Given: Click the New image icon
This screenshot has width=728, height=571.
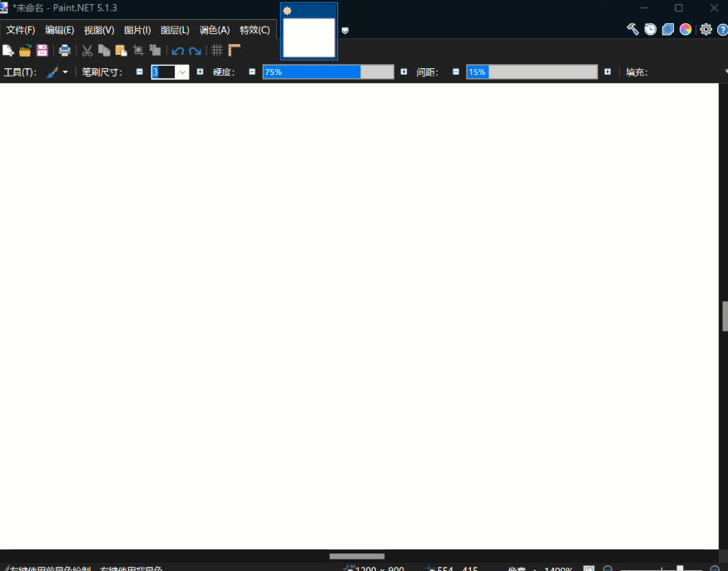Looking at the screenshot, I should (x=8, y=51).
